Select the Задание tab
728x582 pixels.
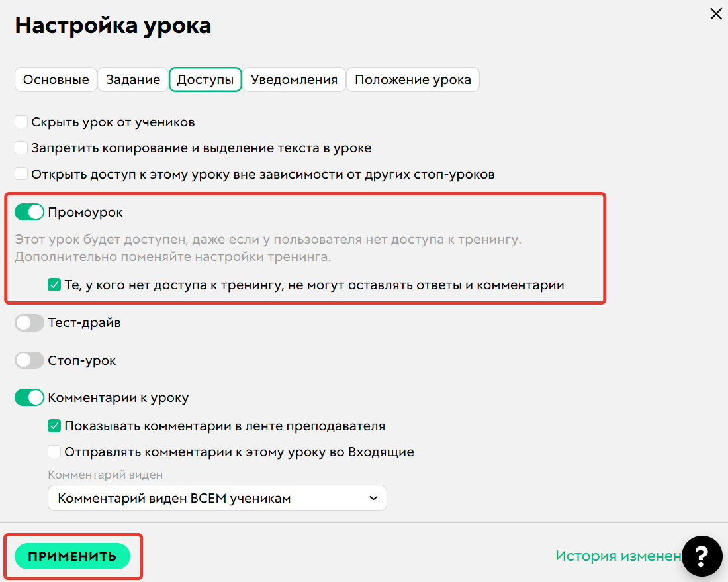coord(132,79)
